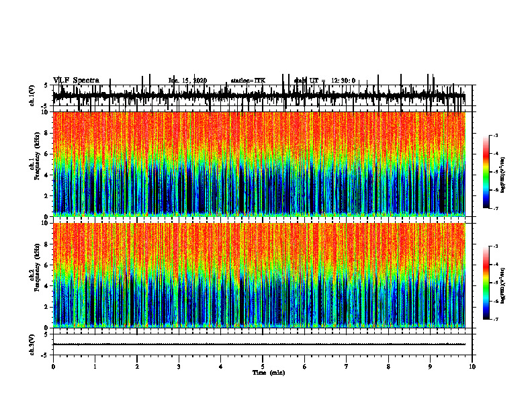Click the "ch.3(V)" waveform axis label
The width and height of the screenshot is (532, 411).
[x=32, y=345]
